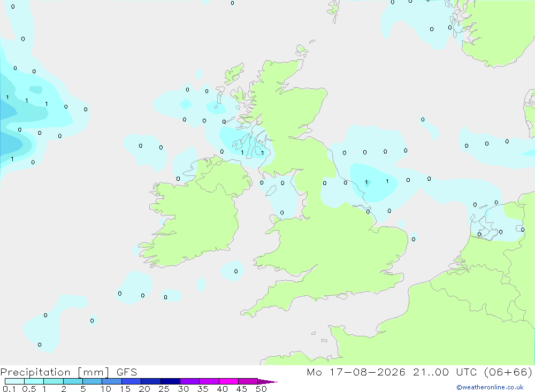Click the above-50 mm arrow legend tip
Image resolution: width=535 pixels, height=392 pixels.
tap(268, 382)
